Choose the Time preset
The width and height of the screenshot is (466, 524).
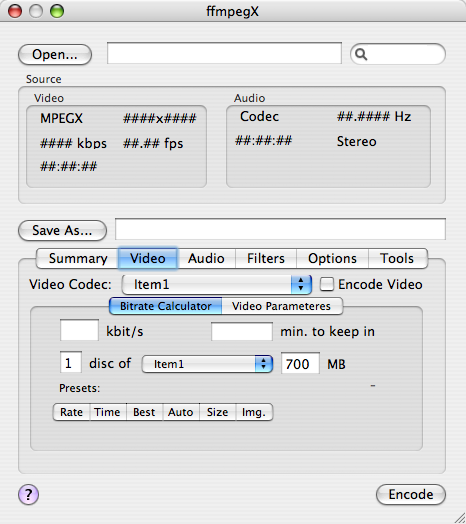(x=108, y=412)
